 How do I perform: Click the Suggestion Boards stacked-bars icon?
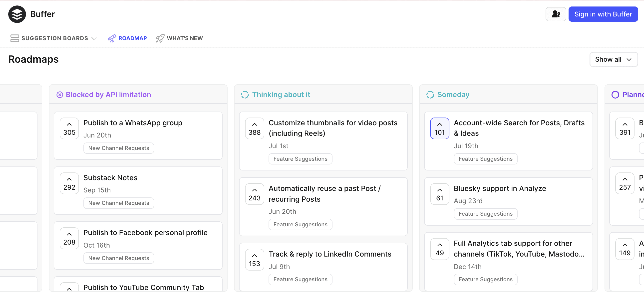tap(15, 38)
